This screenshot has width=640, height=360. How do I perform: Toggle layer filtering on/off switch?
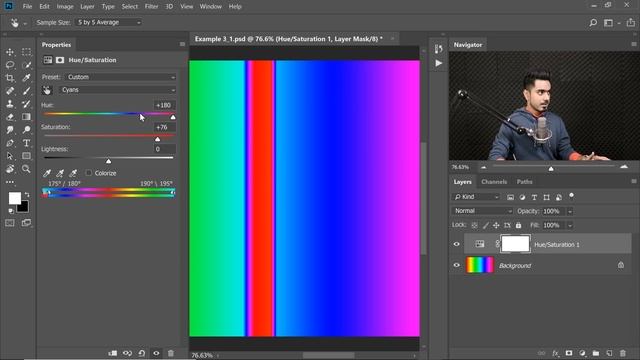click(571, 196)
